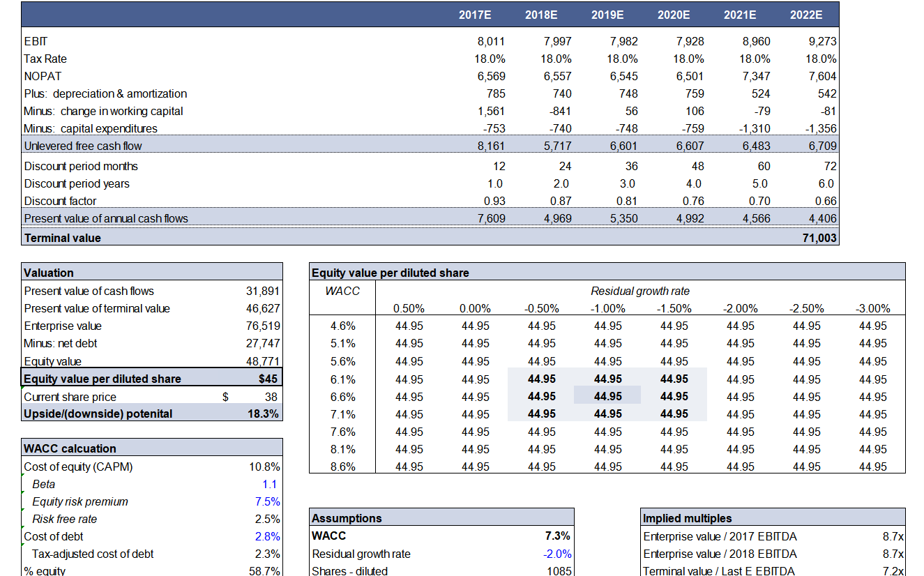Select tax-adjusted cost of debt 2.3%

(268, 554)
